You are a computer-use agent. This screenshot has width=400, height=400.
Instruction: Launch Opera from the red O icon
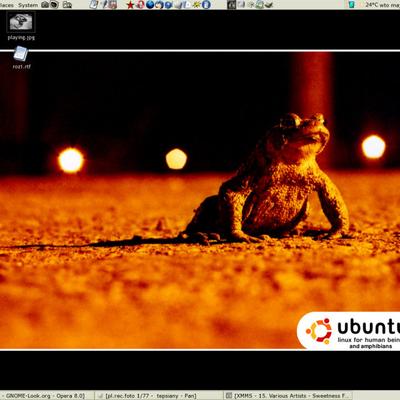point(140,5)
